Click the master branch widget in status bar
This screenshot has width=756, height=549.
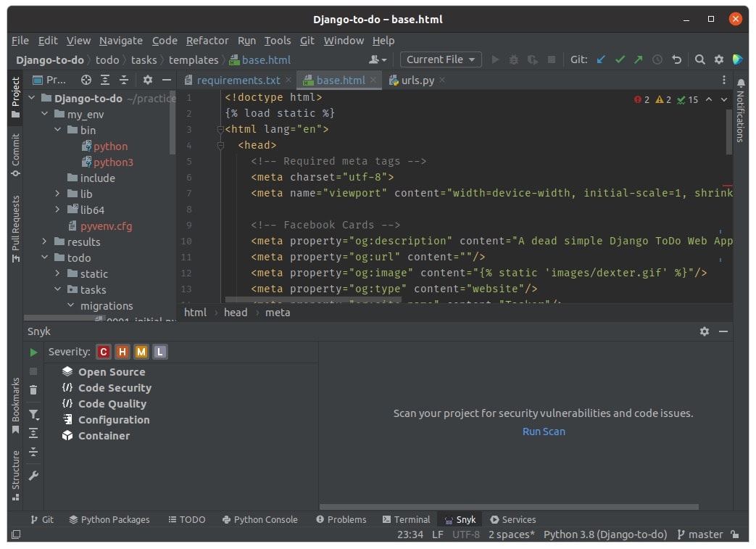coord(700,534)
